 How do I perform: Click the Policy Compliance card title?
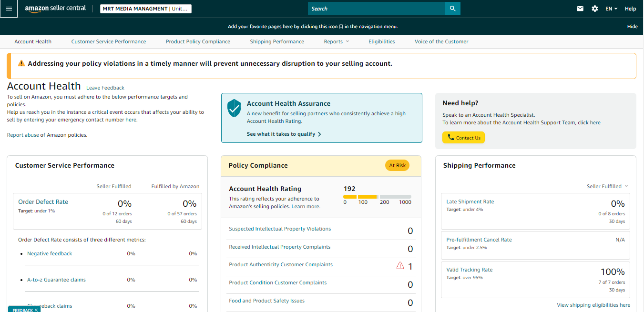(x=258, y=165)
